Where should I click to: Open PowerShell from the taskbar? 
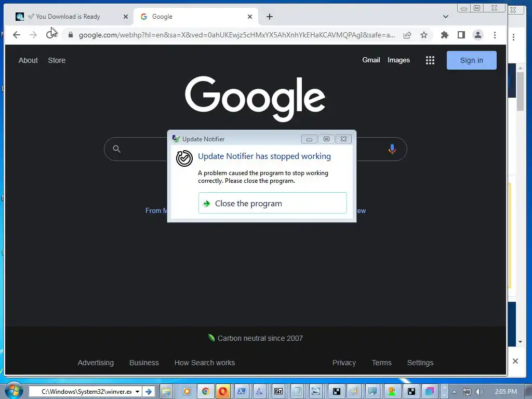click(242, 391)
